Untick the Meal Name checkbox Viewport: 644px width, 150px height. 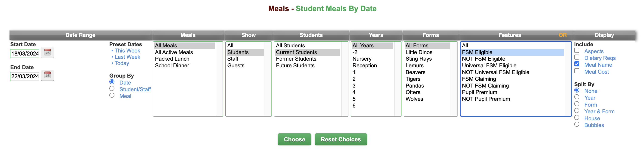click(x=577, y=64)
